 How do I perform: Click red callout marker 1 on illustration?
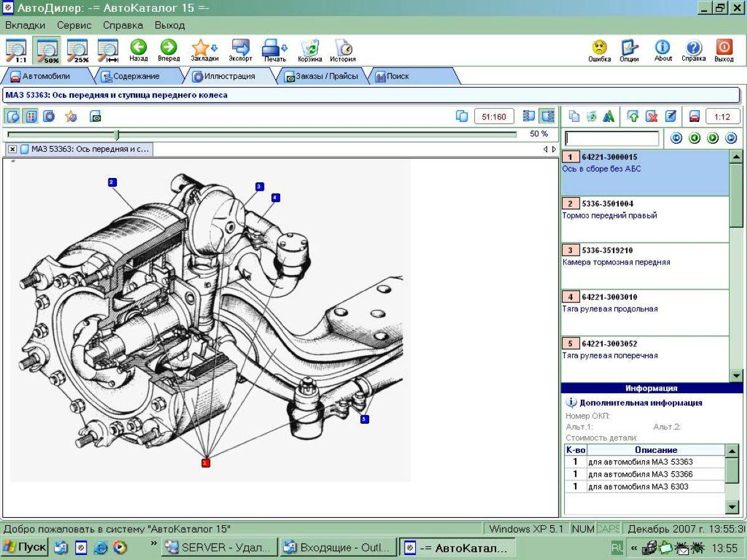click(205, 462)
